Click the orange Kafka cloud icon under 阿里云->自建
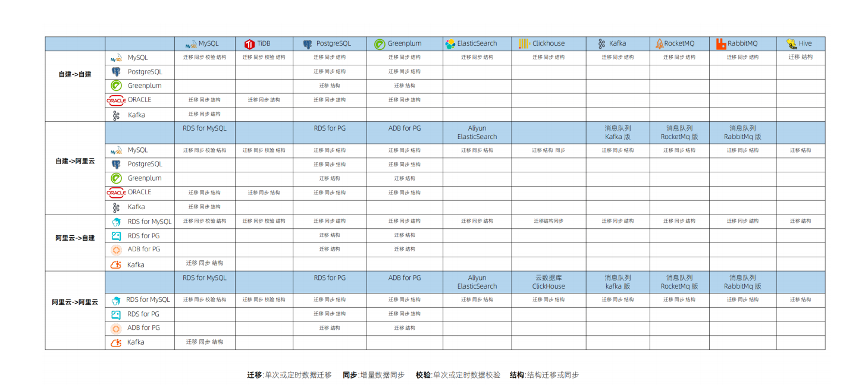 pos(117,265)
